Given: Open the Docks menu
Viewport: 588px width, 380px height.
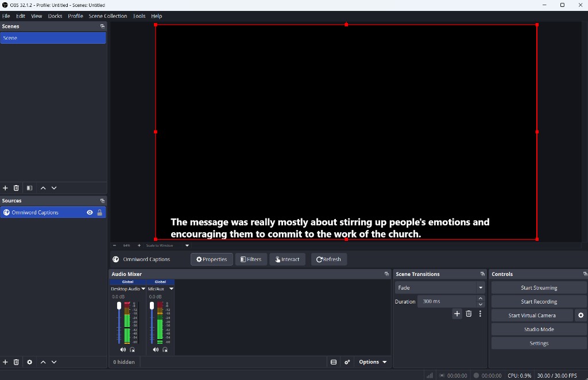Looking at the screenshot, I should pos(55,16).
